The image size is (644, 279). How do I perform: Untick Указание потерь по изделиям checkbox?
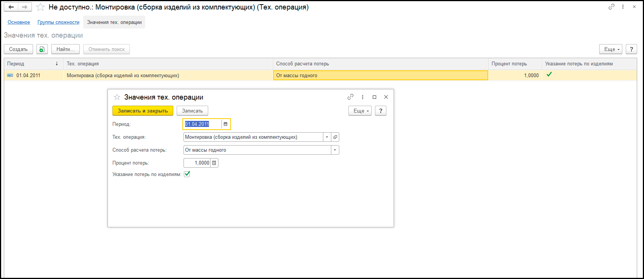pos(187,174)
